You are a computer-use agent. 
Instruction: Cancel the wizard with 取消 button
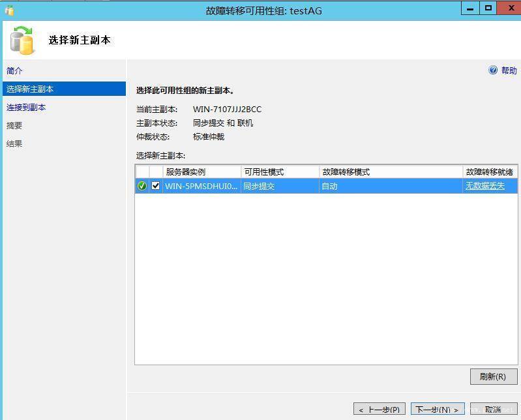tap(494, 410)
